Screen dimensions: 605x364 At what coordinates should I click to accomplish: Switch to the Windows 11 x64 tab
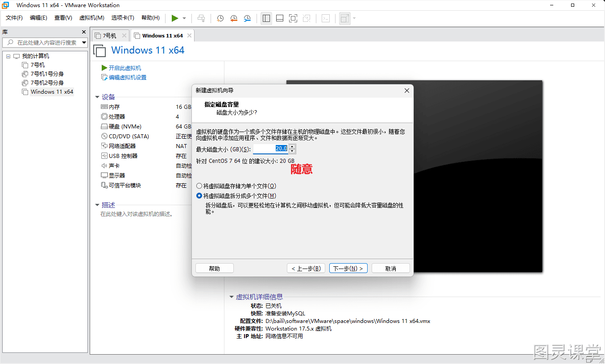pyautogui.click(x=162, y=36)
